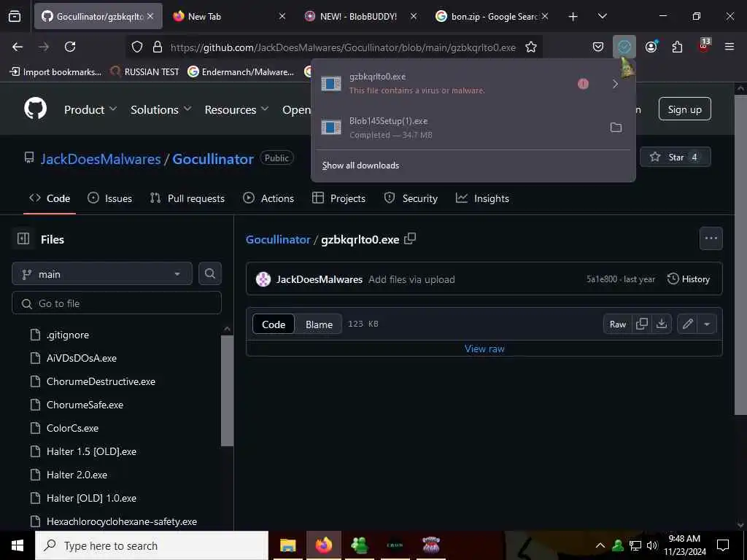Open folder for Blob145Setup(1).exe download
747x560 pixels.
[x=616, y=127]
